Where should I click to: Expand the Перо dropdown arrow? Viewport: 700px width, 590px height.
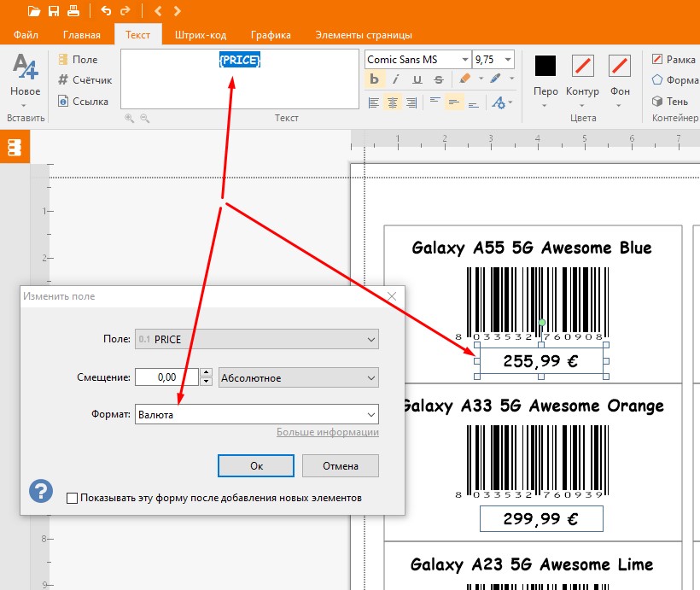[545, 106]
